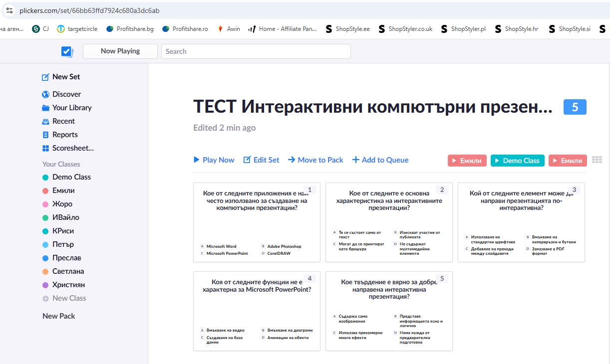Choose Move to Pack
Image resolution: width=610 pixels, height=364 pixels.
click(315, 160)
